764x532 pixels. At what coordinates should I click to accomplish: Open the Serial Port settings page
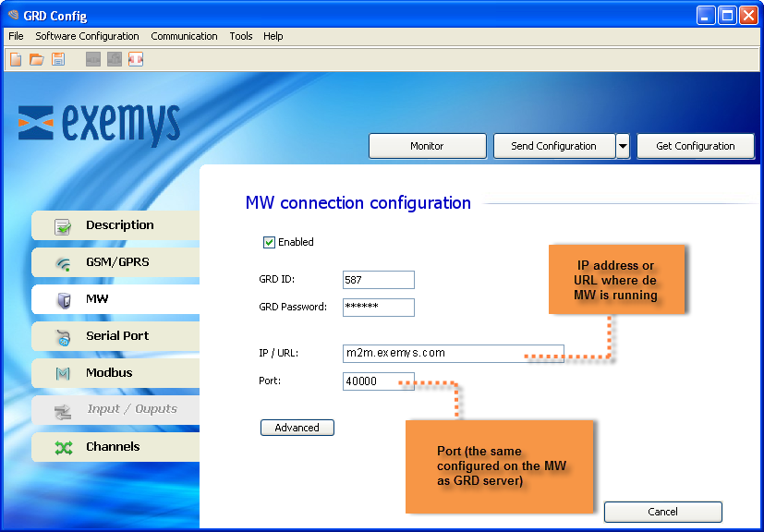click(x=116, y=336)
